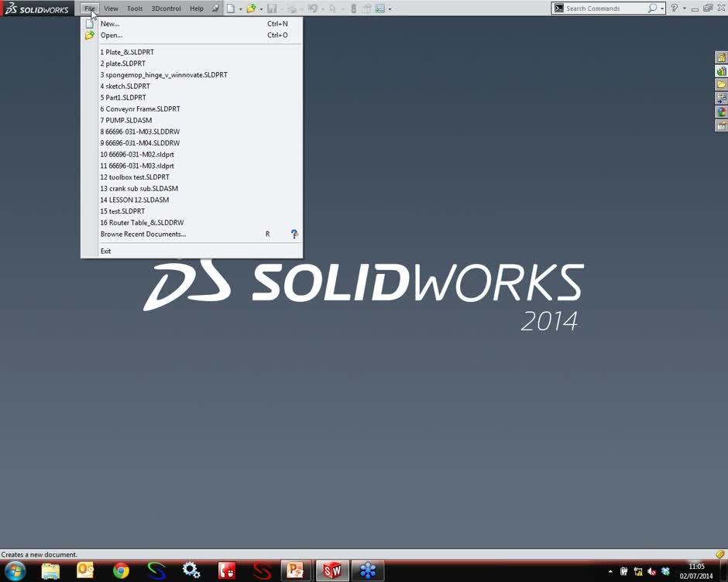The width and height of the screenshot is (728, 582).
Task: Open the View Palette pane
Action: click(721, 98)
